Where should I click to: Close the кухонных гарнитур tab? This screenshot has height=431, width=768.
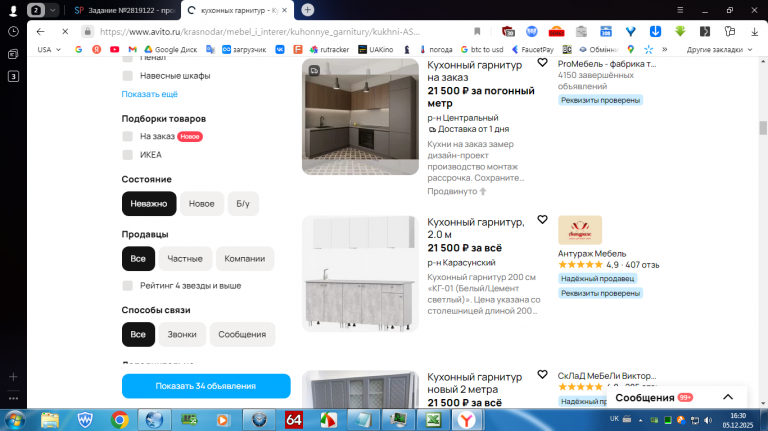pyautogui.click(x=285, y=10)
